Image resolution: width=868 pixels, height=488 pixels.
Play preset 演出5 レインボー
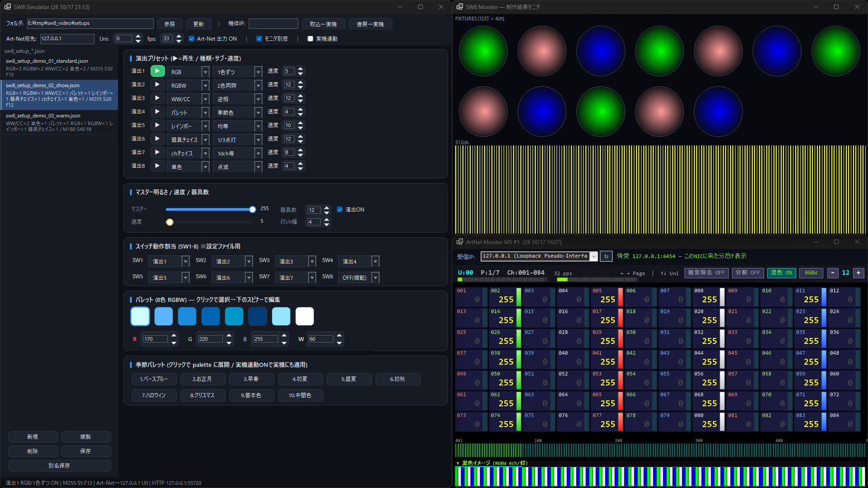pyautogui.click(x=157, y=125)
